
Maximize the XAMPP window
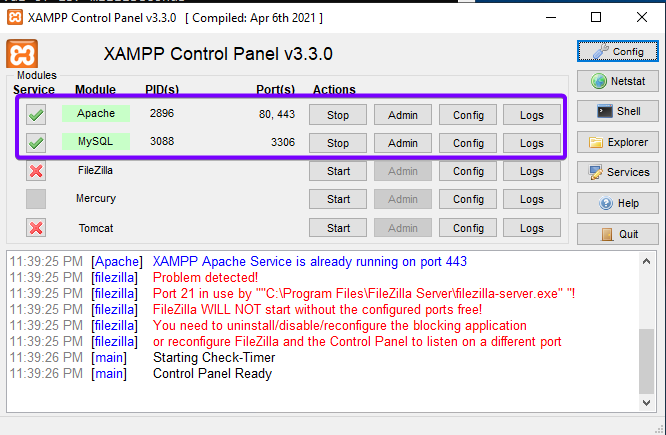pos(596,17)
